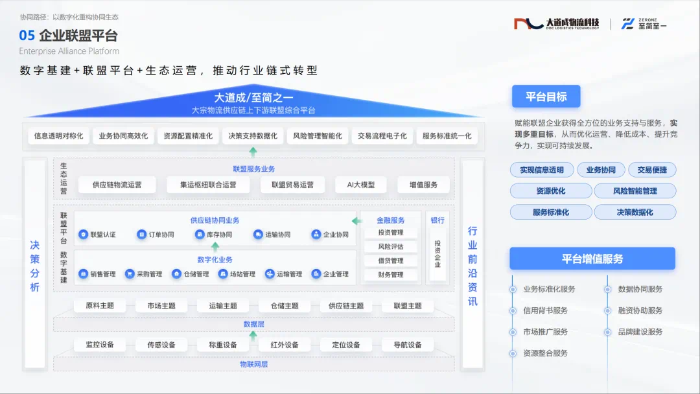Viewport: 700px width, 394px height.
Task: Select the 原料主题 box
Action: pyautogui.click(x=100, y=306)
